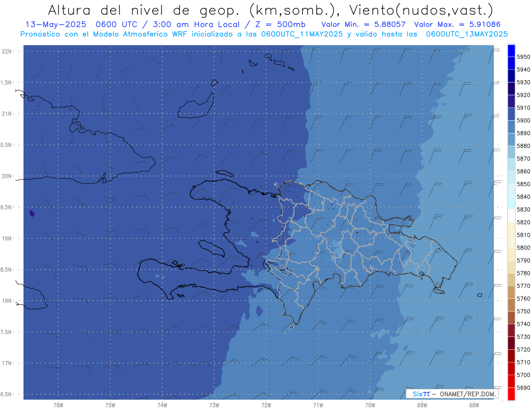
Task: Click the '0600UTC_13MAY2025' valid-until time text
Action: 467,34
